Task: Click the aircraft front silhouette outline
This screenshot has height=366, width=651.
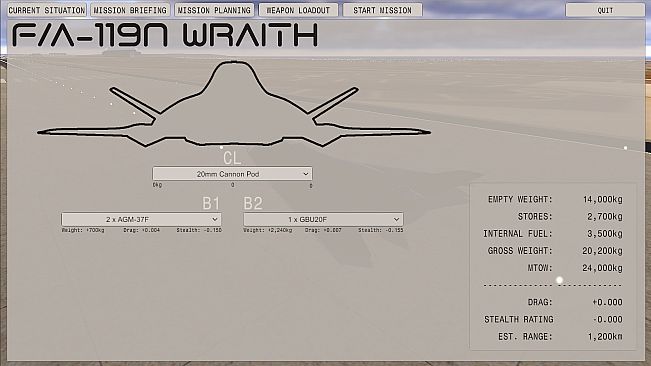Action: click(x=234, y=104)
